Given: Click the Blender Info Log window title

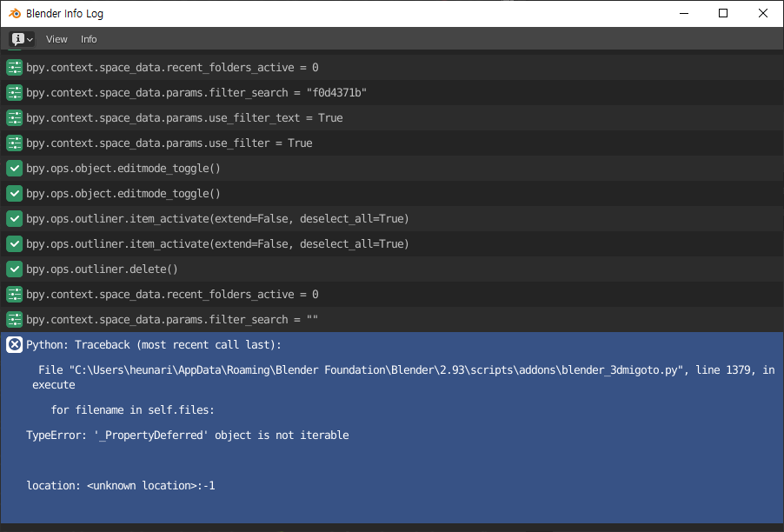Looking at the screenshot, I should tap(64, 14).
